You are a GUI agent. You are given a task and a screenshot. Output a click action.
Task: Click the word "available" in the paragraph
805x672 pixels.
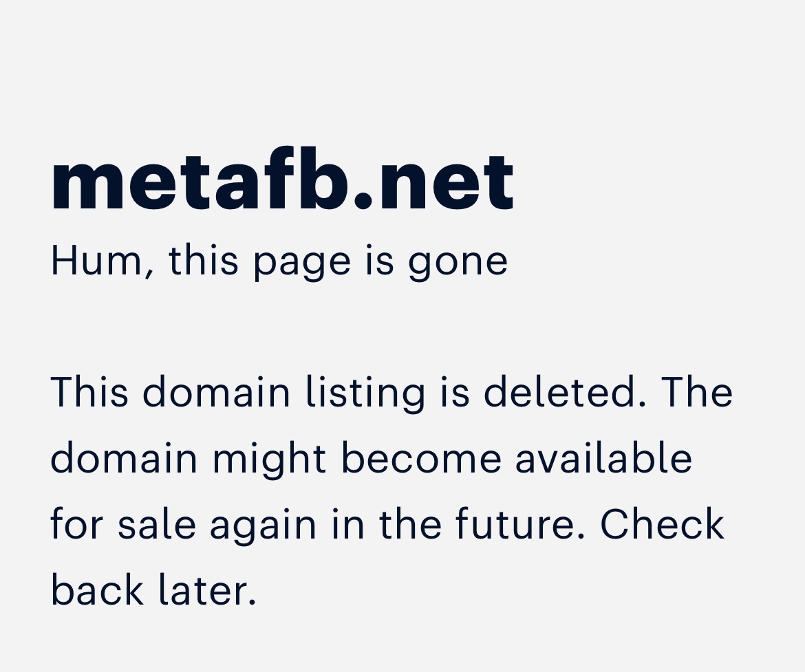603,458
